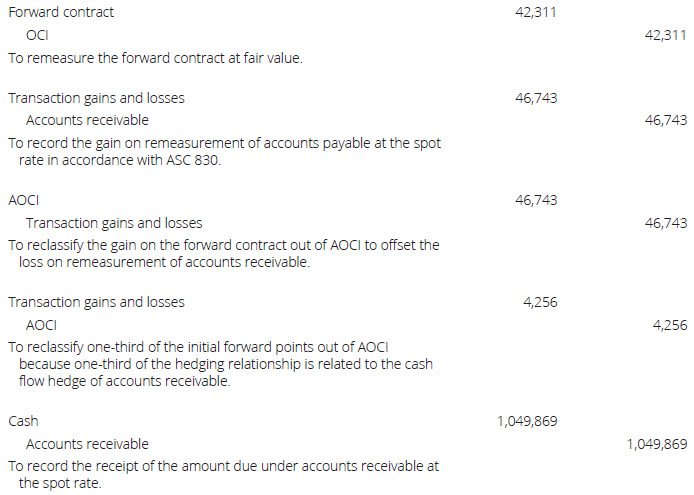The height and width of the screenshot is (495, 694).
Task: Select the remeasure forward contract at fair value note
Action: (155, 58)
